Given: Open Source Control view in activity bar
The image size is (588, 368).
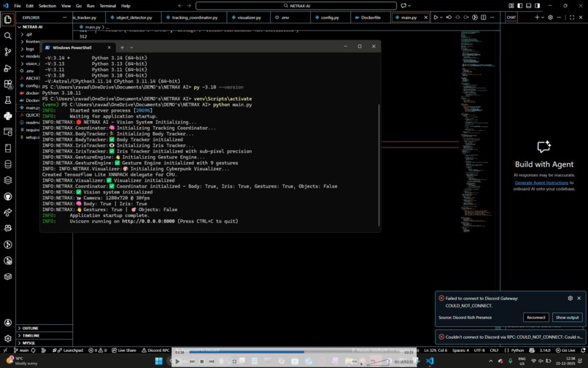Looking at the screenshot, I should pyautogui.click(x=7, y=52).
